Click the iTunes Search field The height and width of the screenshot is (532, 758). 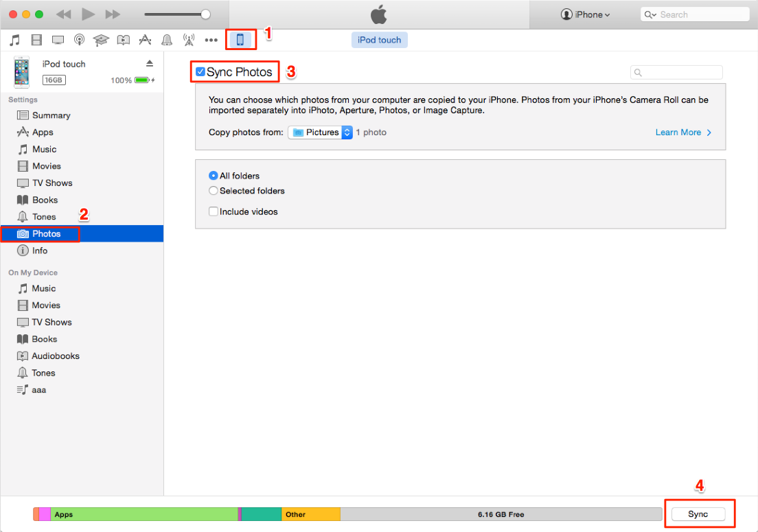(695, 14)
